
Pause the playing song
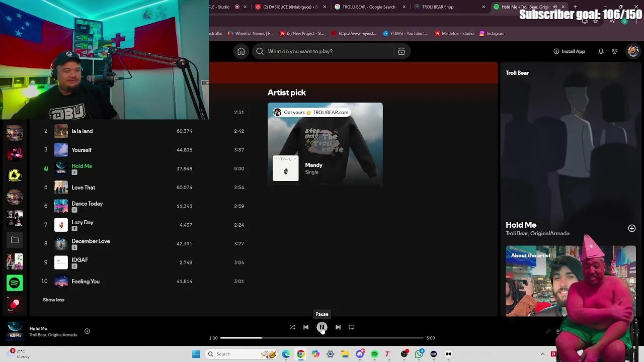tap(322, 327)
